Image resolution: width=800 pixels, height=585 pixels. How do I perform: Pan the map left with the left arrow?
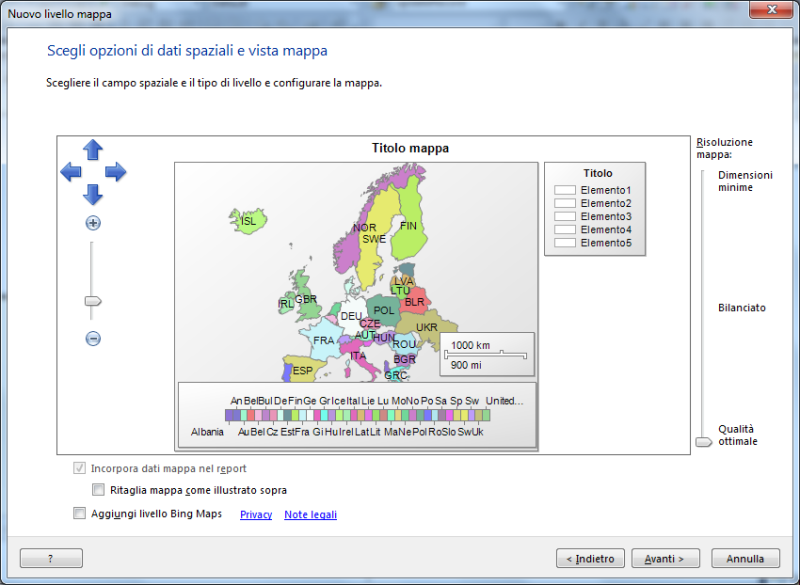70,172
